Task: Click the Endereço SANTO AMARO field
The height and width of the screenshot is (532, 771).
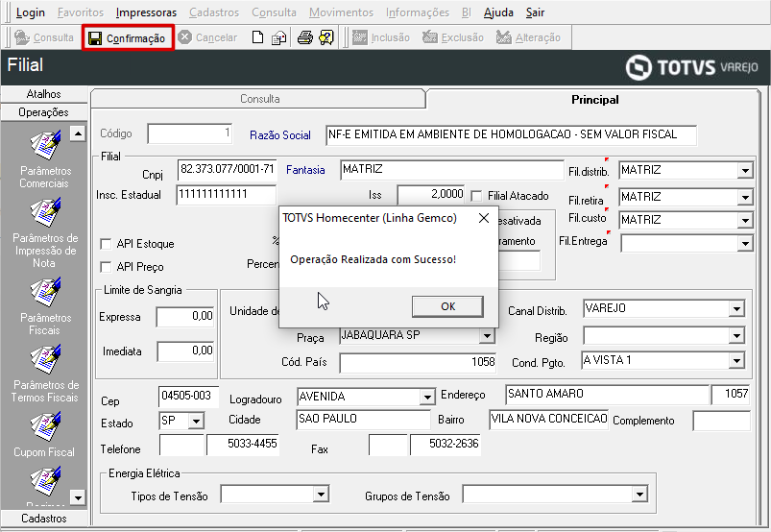Action: (x=607, y=395)
